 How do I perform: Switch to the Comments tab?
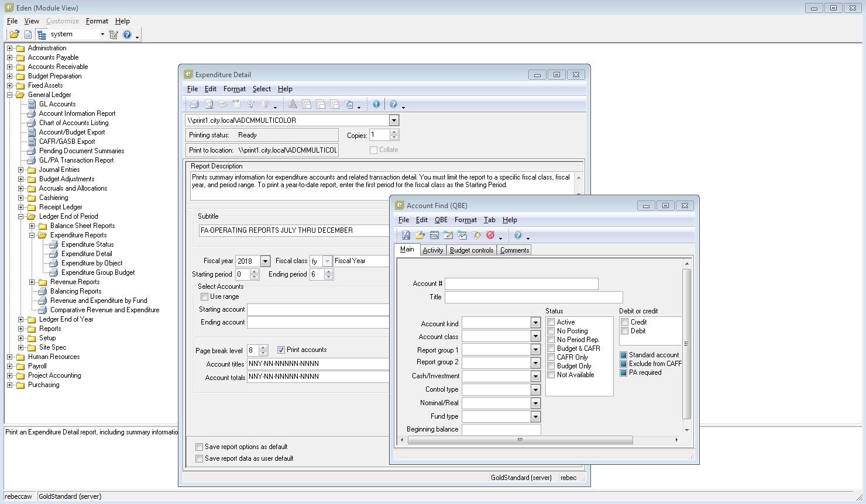pos(514,250)
